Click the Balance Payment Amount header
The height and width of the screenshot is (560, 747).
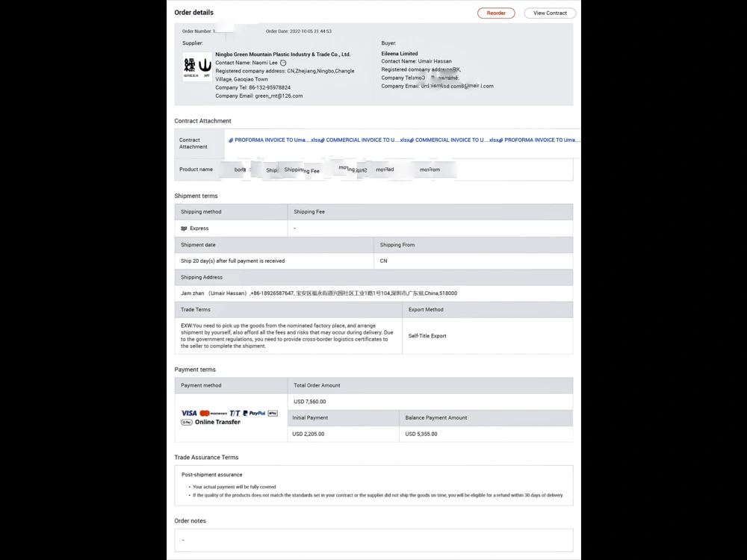point(436,417)
